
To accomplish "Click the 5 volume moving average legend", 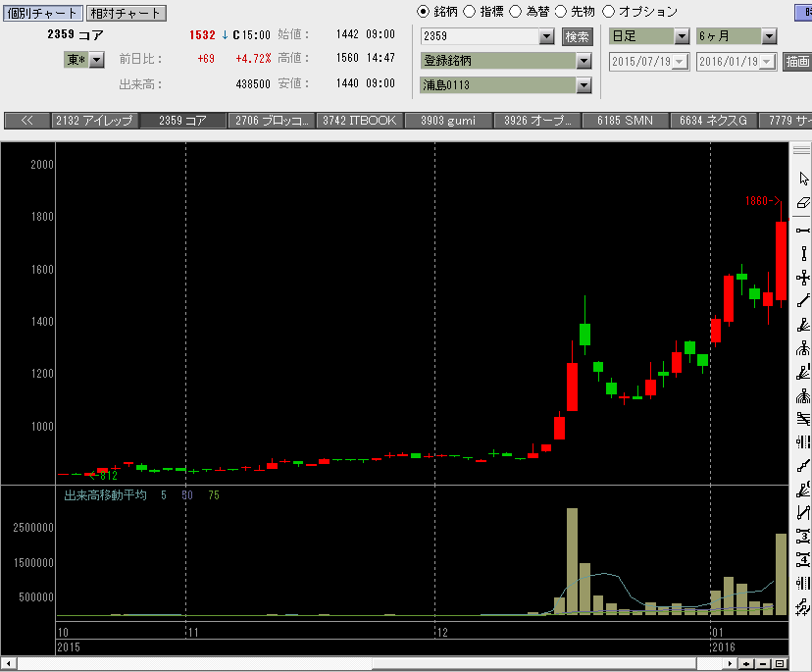I will point(164,495).
